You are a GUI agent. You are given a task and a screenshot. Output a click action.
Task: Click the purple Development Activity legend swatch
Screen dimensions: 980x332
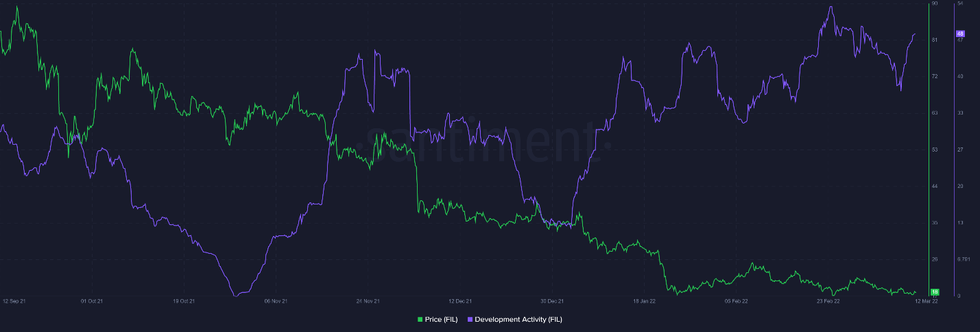470,320
